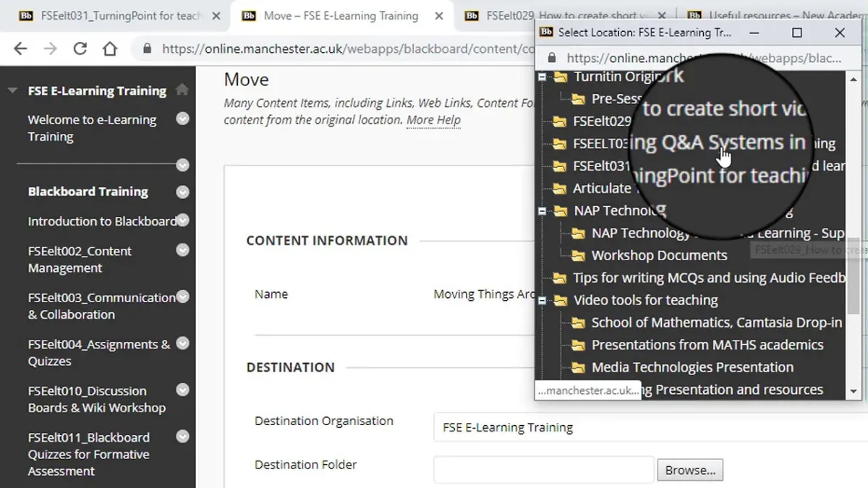
Task: Click the FSEELT03 folder icon in tree
Action: tap(559, 144)
